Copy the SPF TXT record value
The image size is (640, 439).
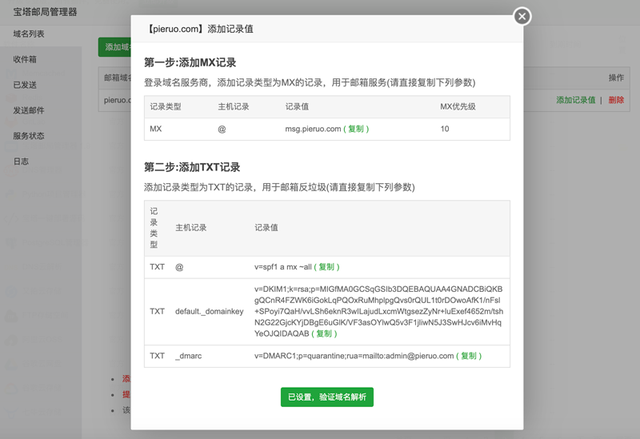(327, 267)
